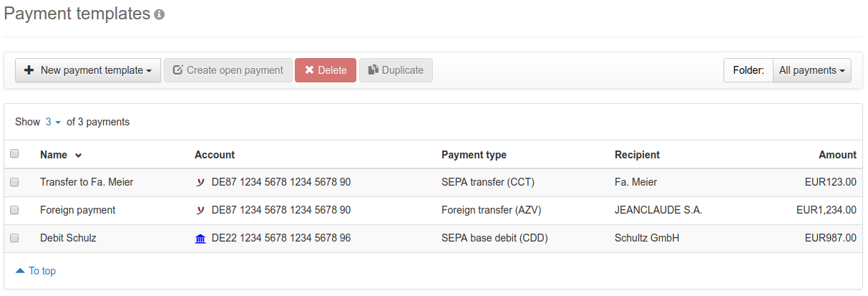Click the Foreign payment name cell

(x=77, y=210)
